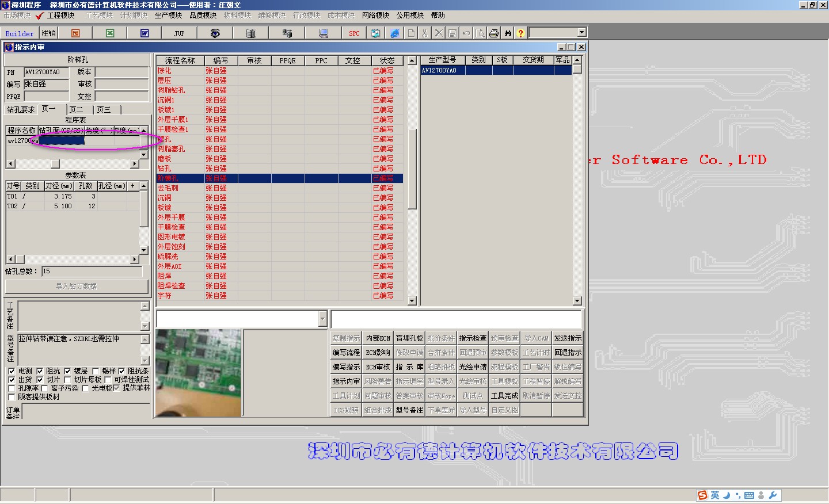This screenshot has height=504, width=829.
Task: Click the yellow question mark help icon
Action: click(x=520, y=33)
